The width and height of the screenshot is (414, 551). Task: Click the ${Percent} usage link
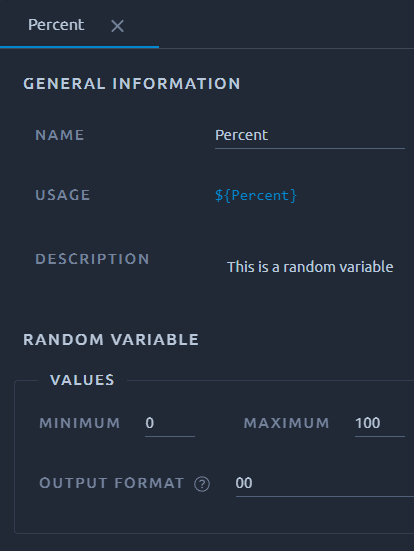256,195
